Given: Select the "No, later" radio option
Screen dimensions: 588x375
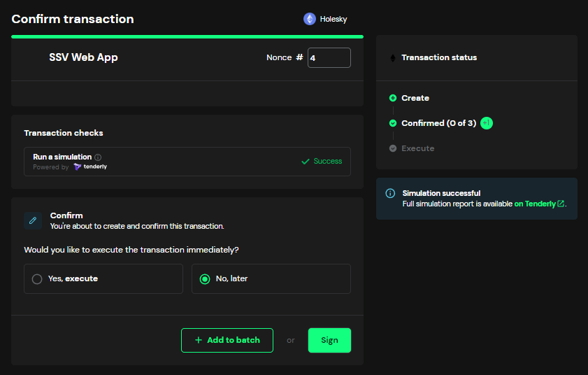Looking at the screenshot, I should [x=205, y=278].
